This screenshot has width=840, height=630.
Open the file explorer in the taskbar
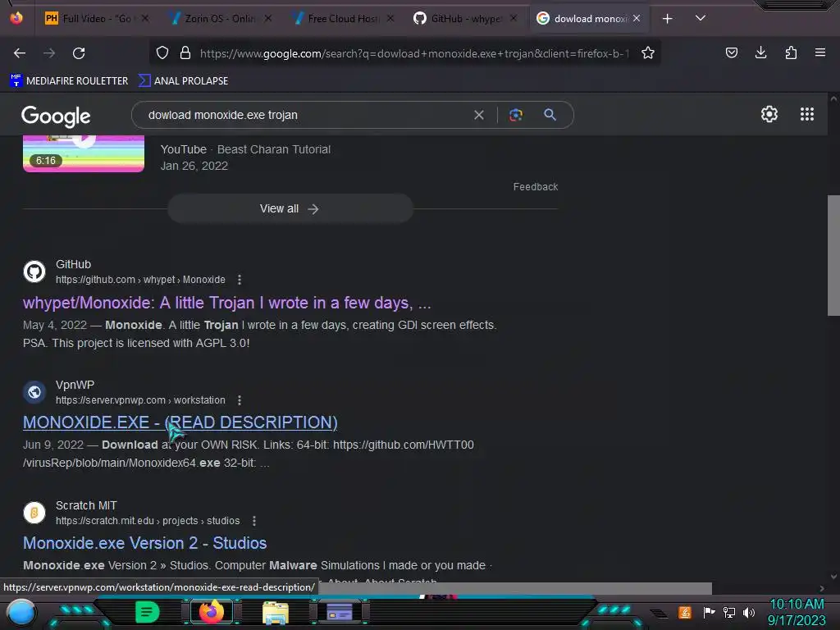coord(276,613)
